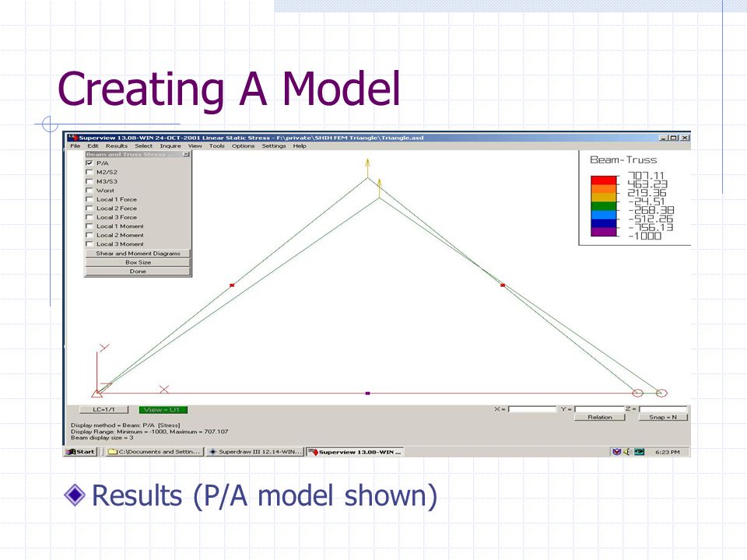Enable the Local 1 Force checkbox
The image size is (747, 560).
click(89, 199)
